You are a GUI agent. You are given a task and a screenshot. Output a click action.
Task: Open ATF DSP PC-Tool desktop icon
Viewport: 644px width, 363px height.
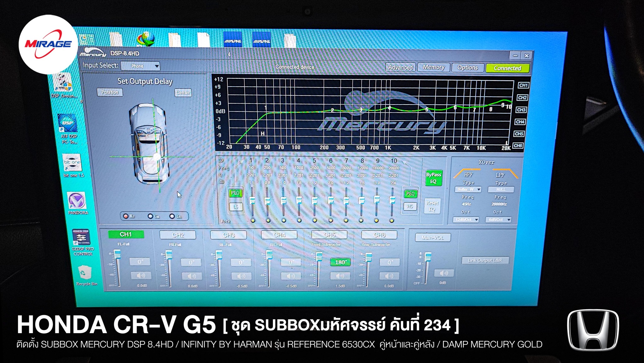pos(68,129)
